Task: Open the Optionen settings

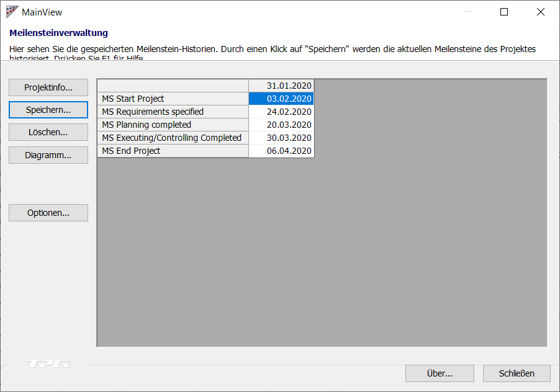Action: pyautogui.click(x=48, y=213)
